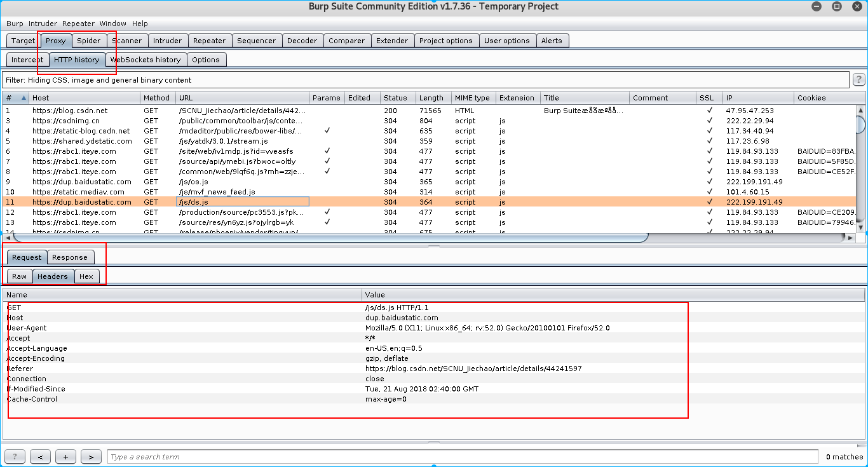The image size is (868, 467).
Task: Open the Intruder tool tab
Action: (168, 41)
